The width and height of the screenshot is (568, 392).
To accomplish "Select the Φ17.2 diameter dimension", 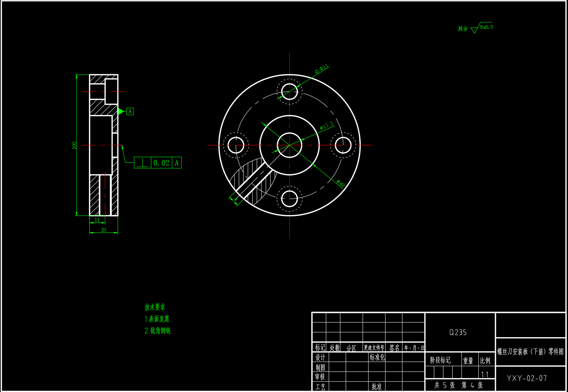I will [327, 126].
